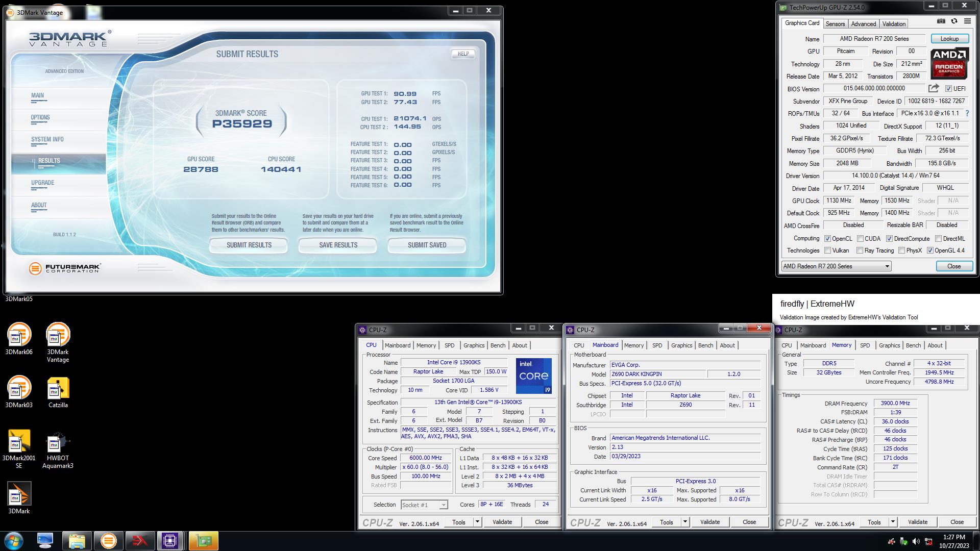Open Graphics tab in CPU-Z Memory window
Viewport: 980px width, 551px height.
tap(889, 345)
